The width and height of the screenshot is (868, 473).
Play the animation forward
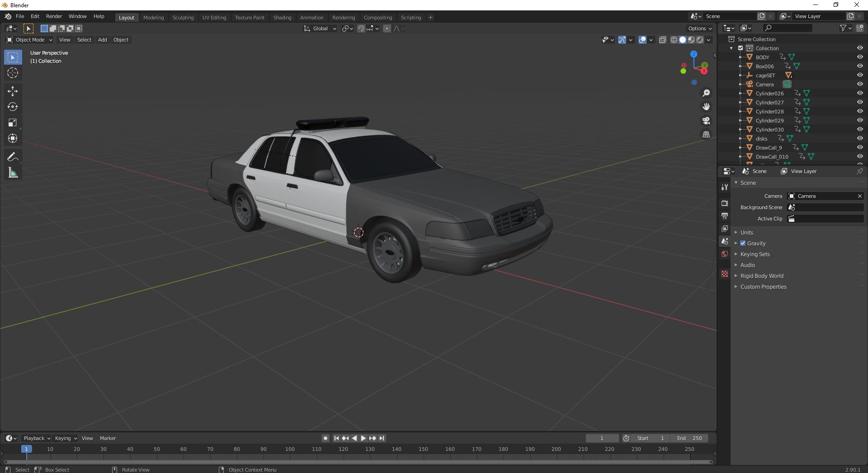click(363, 438)
